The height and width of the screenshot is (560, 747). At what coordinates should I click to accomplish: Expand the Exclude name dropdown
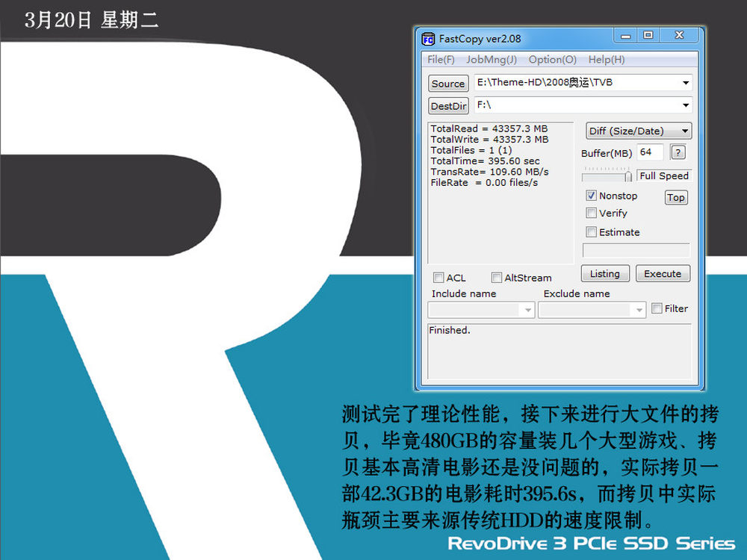pos(639,310)
